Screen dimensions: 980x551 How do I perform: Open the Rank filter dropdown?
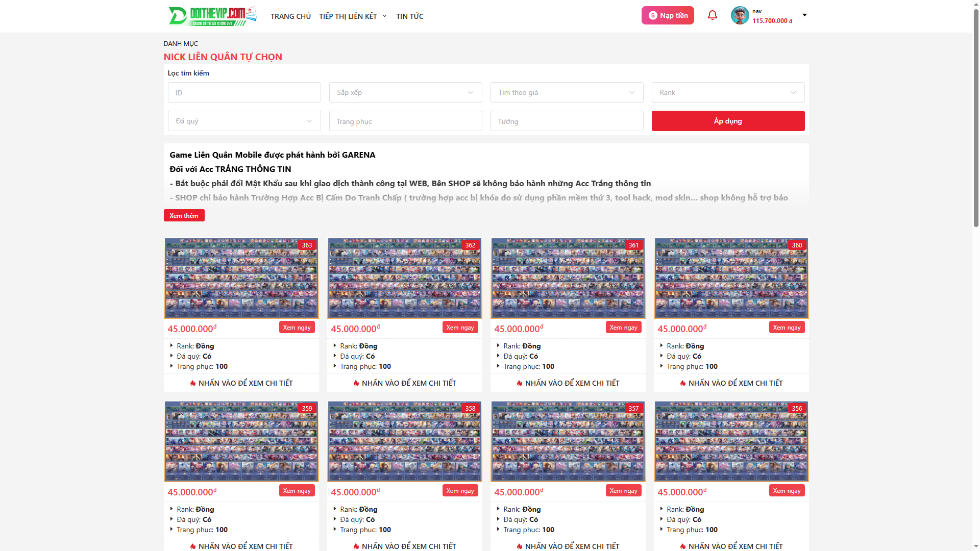pyautogui.click(x=728, y=92)
